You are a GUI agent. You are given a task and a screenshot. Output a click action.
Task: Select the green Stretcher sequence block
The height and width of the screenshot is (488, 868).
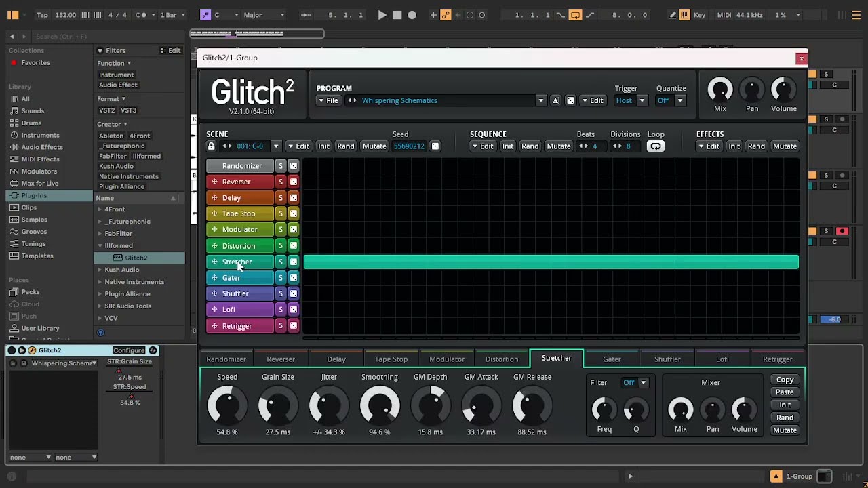[x=551, y=262]
